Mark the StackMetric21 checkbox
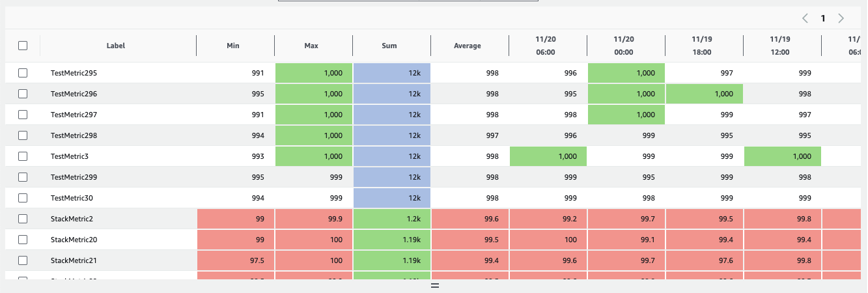 (23, 260)
